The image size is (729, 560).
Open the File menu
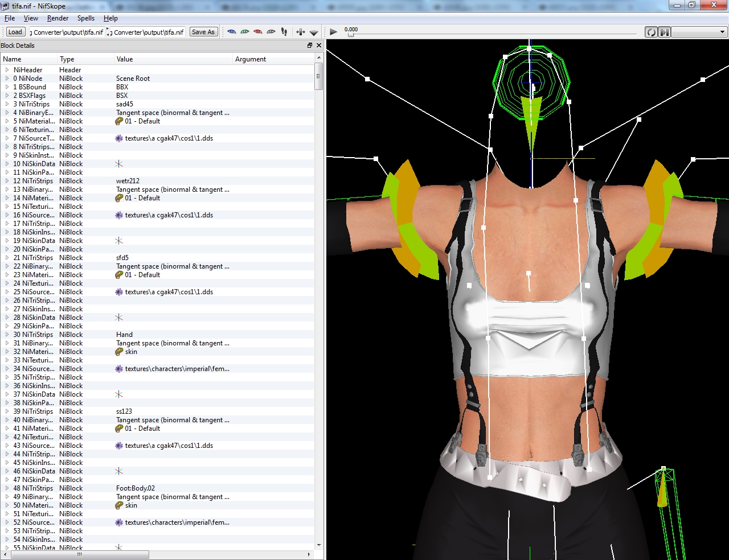click(x=10, y=18)
